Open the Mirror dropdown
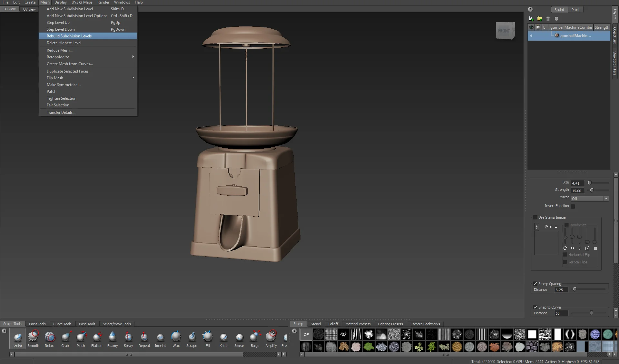Image resolution: width=619 pixels, height=364 pixels. [590, 199]
